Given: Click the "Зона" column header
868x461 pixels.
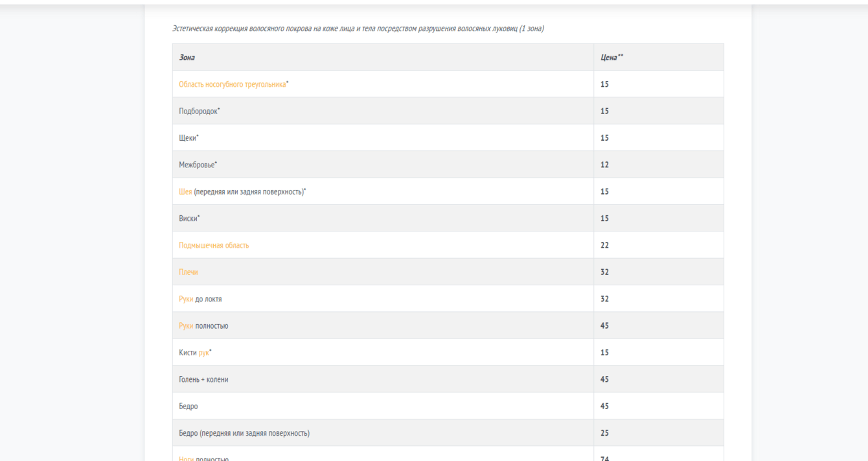Looking at the screenshot, I should point(187,58).
